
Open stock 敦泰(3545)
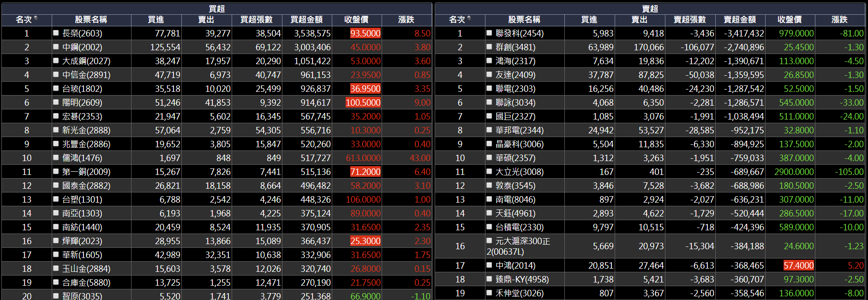[x=515, y=186]
